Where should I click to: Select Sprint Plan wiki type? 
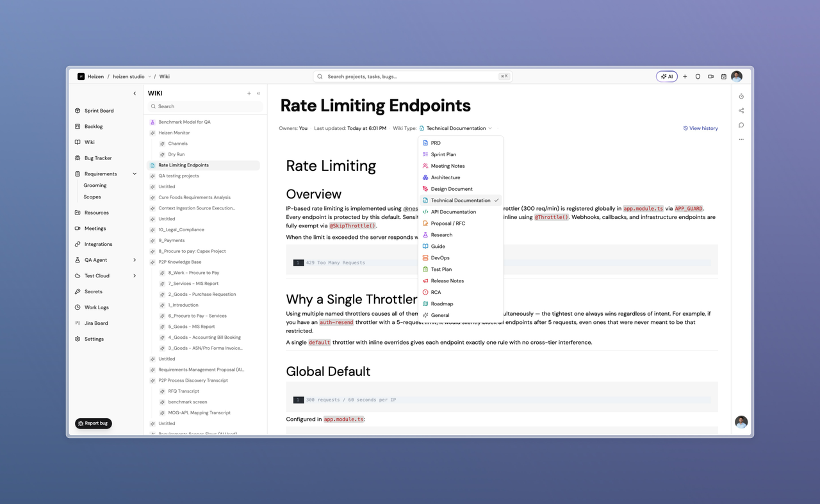(x=461, y=154)
